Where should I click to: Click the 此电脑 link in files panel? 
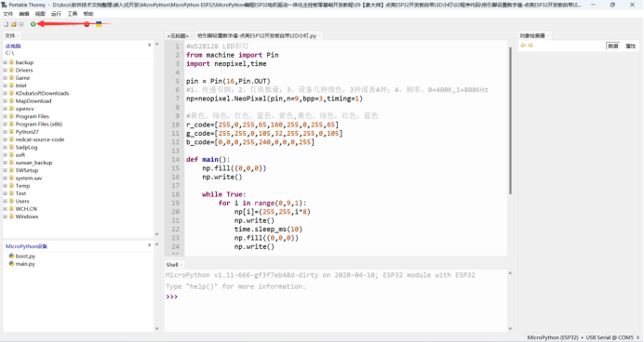tap(13, 46)
